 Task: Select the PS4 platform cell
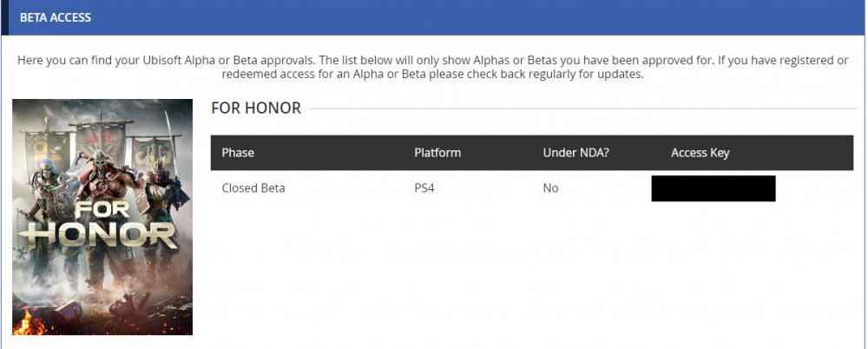[x=424, y=188]
